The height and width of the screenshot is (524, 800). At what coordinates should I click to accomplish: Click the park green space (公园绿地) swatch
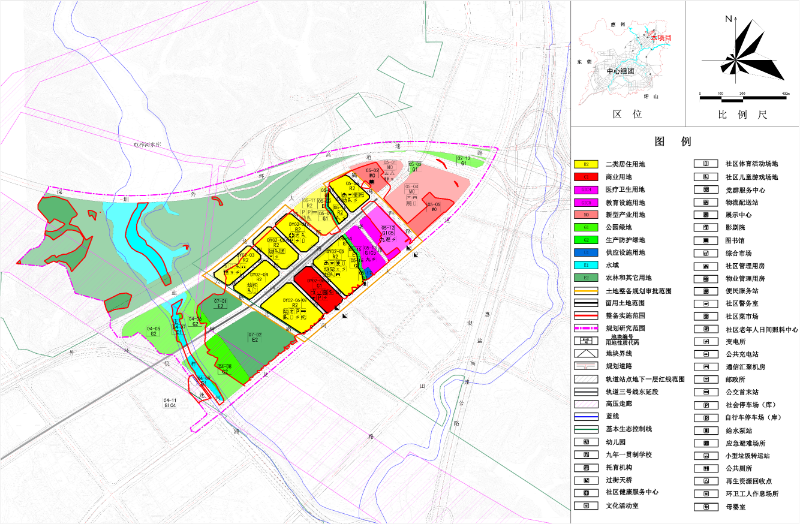click(584, 227)
